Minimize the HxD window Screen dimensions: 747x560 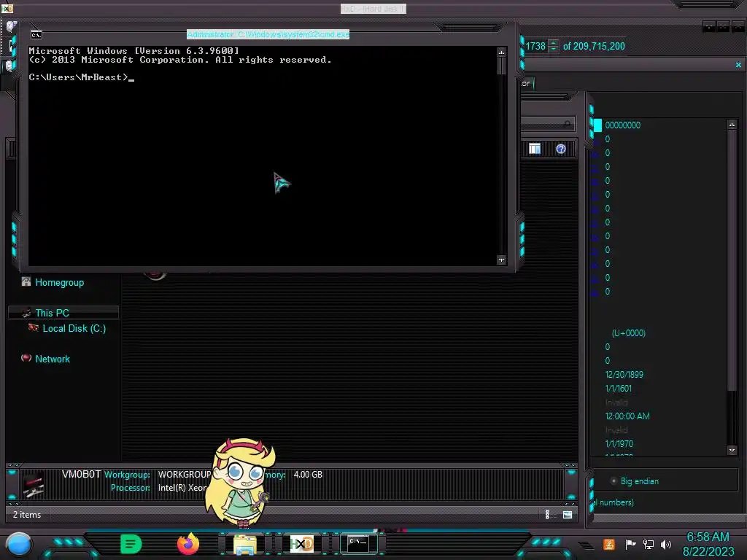(x=709, y=27)
